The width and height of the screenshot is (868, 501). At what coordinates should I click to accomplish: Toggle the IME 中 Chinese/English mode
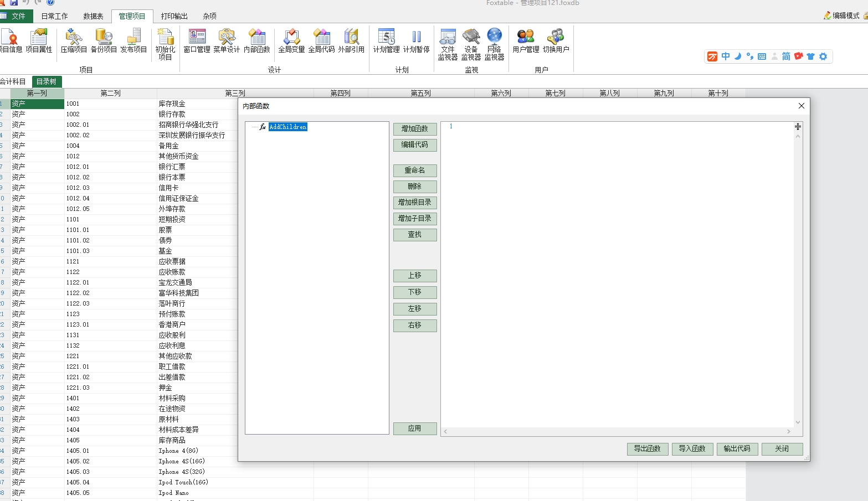725,56
